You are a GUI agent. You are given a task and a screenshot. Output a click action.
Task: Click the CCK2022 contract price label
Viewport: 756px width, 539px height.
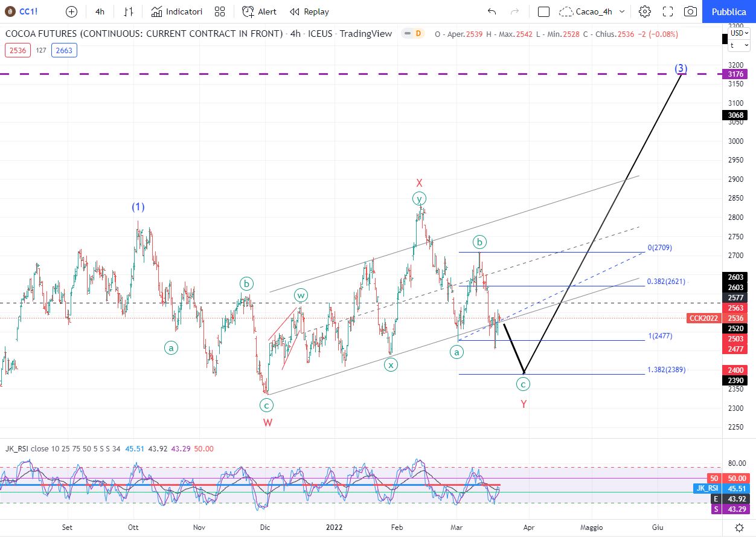pos(704,318)
